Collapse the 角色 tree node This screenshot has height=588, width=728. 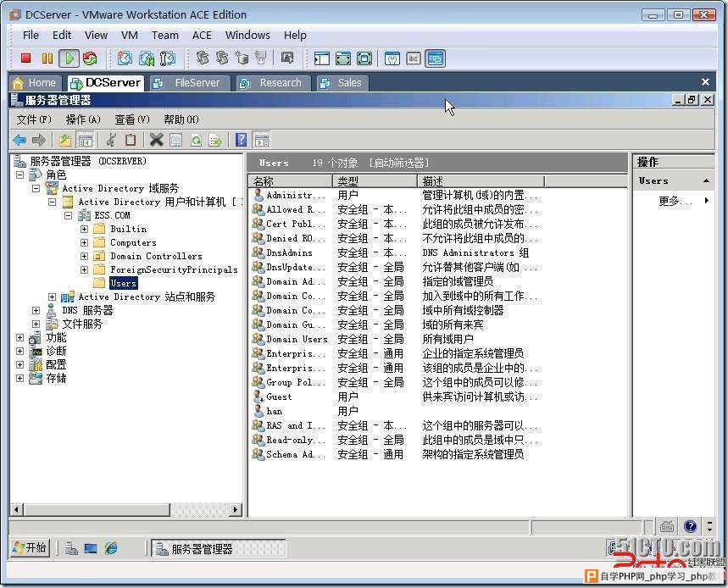(20, 175)
